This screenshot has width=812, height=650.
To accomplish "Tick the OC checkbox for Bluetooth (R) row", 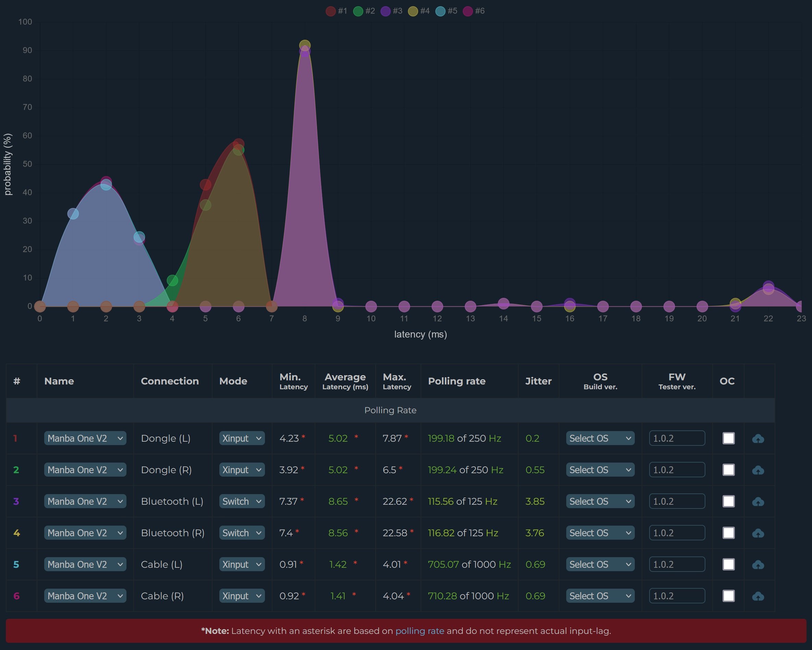I will click(728, 533).
